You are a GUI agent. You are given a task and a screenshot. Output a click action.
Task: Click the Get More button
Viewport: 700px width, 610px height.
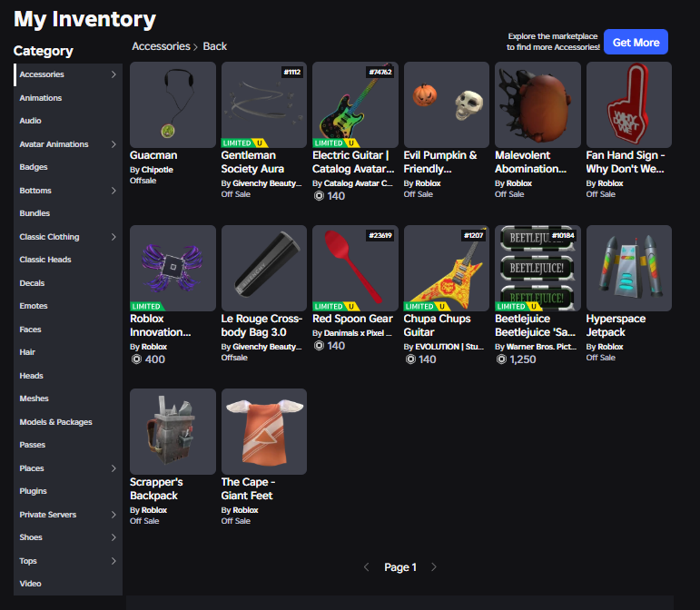coord(636,42)
